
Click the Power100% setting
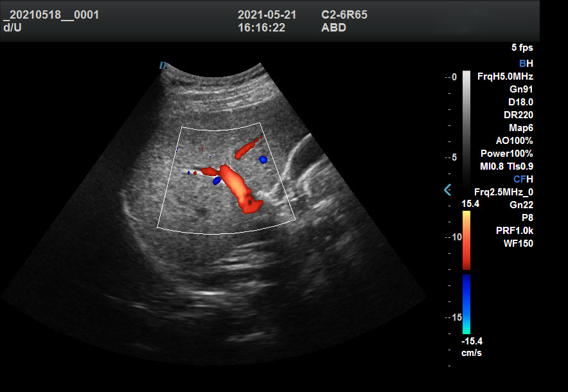tap(506, 153)
